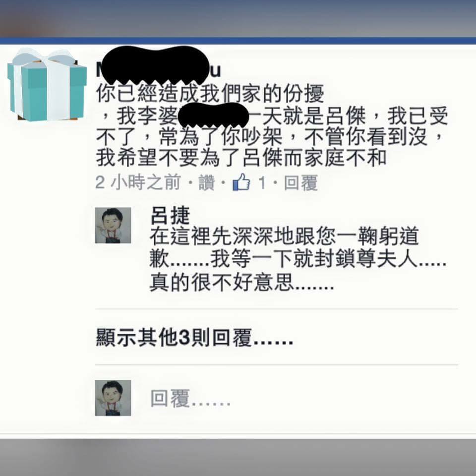
Task: Click the cartoon avatar beside the reply box
Action: [113, 398]
